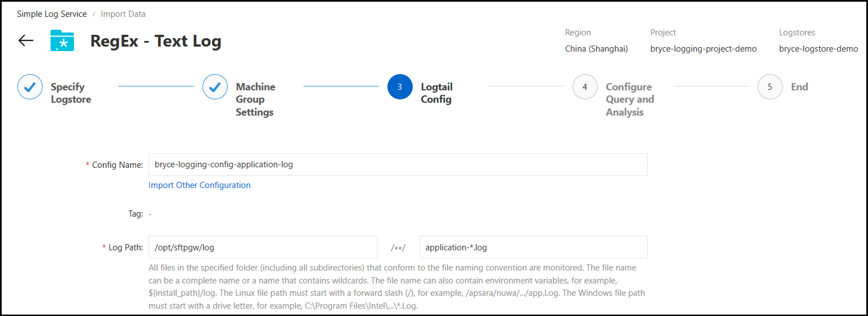Click the bryce-logstore-demo logstore name
868x316 pixels.
coord(818,49)
